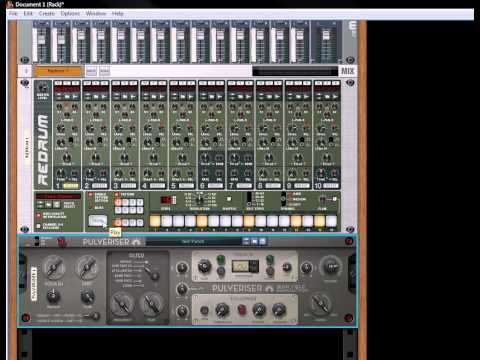This screenshot has height=360, width=480.
Task: Toggle Redrum step 16 button
Action: (331, 221)
